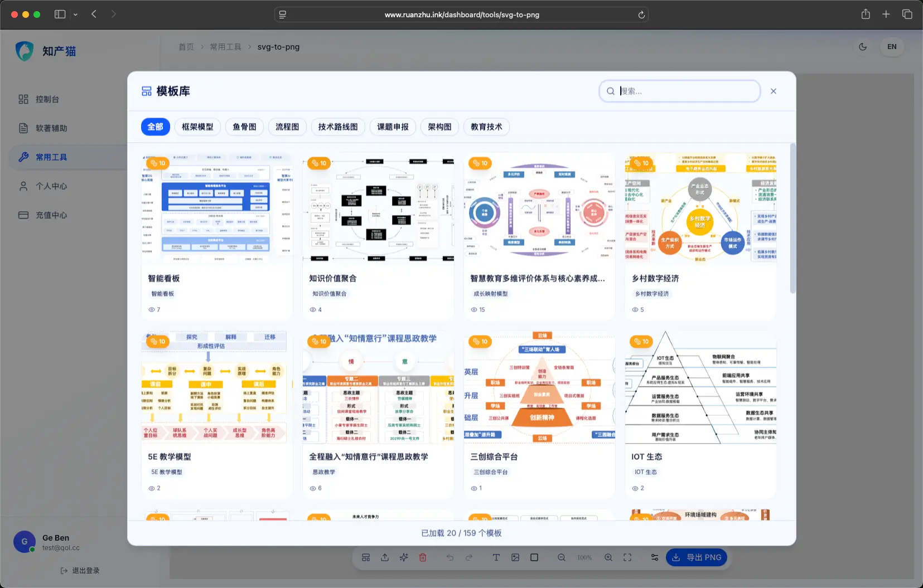
Task: Expand the sidebar options dropdown chevron
Action: click(x=75, y=15)
